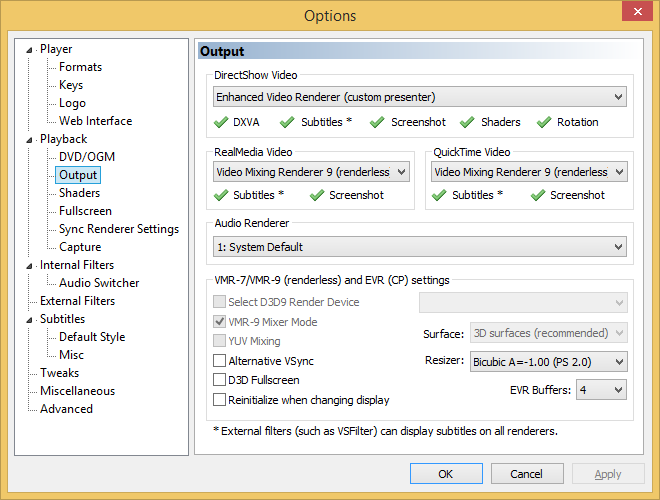Viewport: 660px width, 500px height.
Task: Select Shaders in the options tree
Action: point(80,193)
